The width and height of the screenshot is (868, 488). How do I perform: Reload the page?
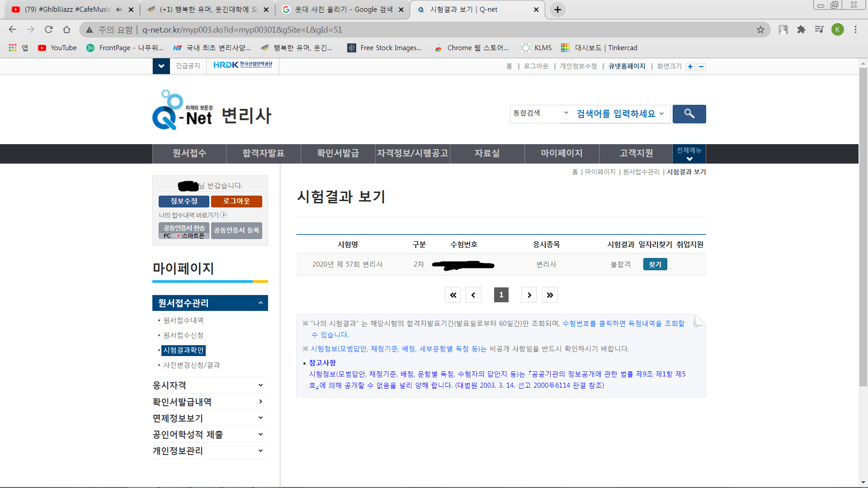point(48,30)
